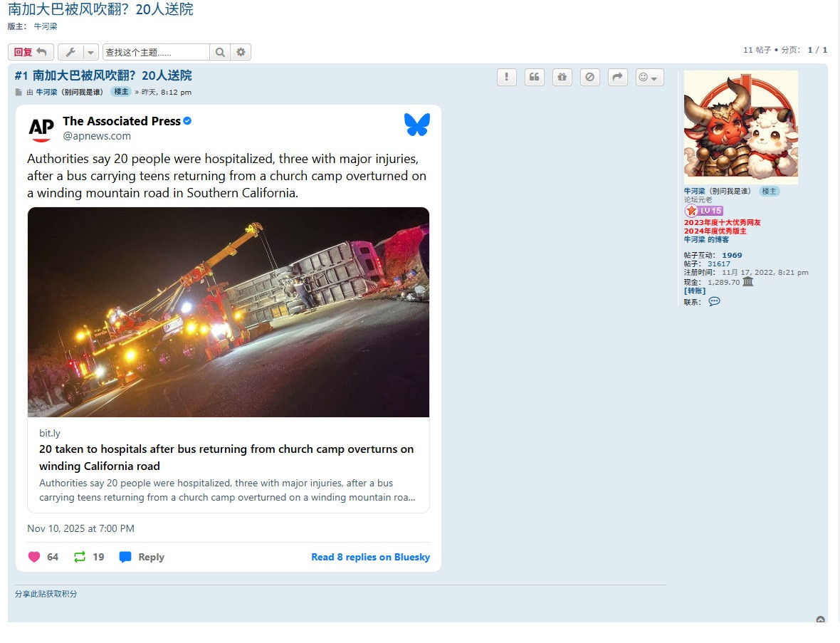Quote the post with quotation mark icon
The height and width of the screenshot is (643, 840).
pyautogui.click(x=534, y=77)
